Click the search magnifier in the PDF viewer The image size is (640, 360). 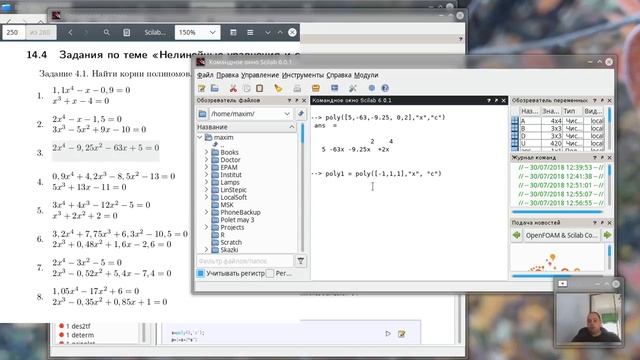click(107, 32)
